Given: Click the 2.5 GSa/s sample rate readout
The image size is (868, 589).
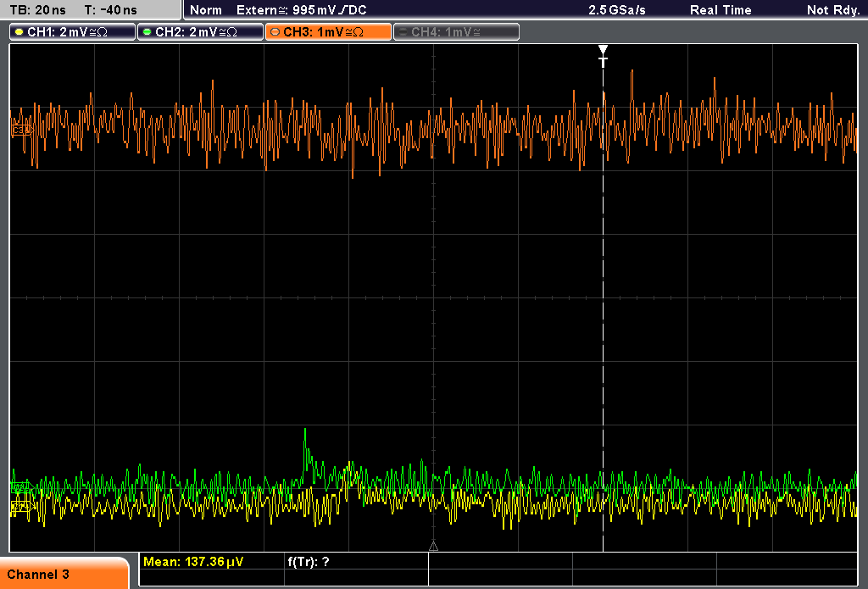Looking at the screenshot, I should 617,10.
